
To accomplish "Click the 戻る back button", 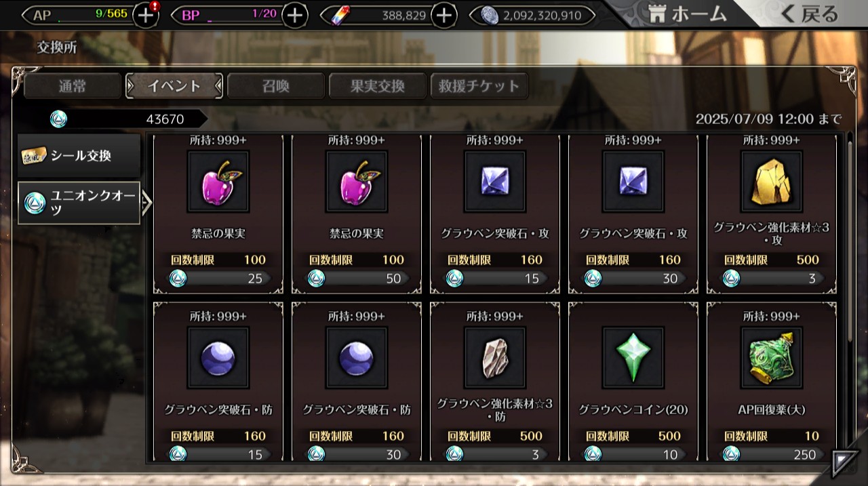I will point(808,14).
